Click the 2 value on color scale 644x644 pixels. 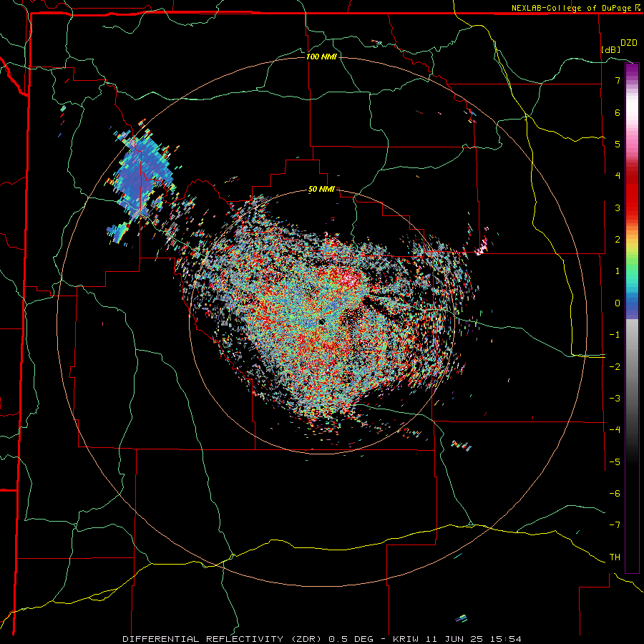click(x=618, y=240)
